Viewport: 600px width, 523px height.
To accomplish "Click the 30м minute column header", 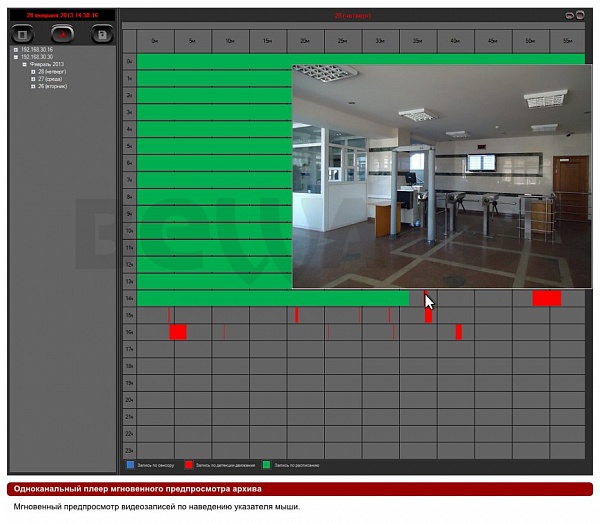I will 380,41.
